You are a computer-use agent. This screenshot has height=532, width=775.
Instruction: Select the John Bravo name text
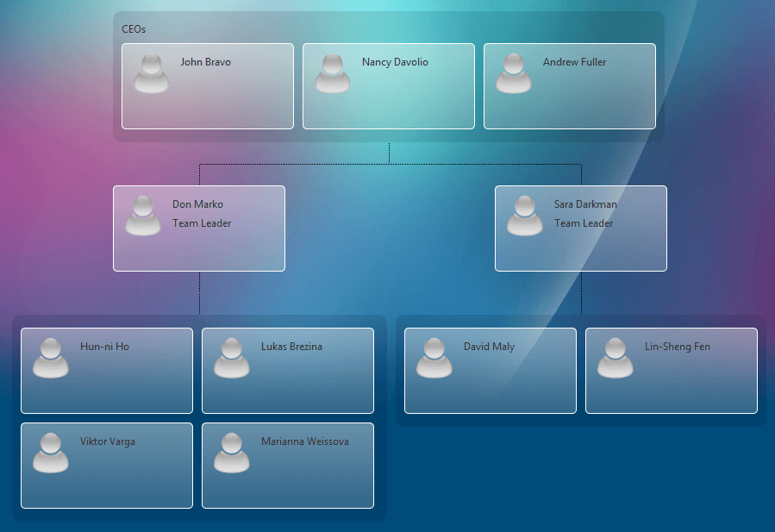206,62
